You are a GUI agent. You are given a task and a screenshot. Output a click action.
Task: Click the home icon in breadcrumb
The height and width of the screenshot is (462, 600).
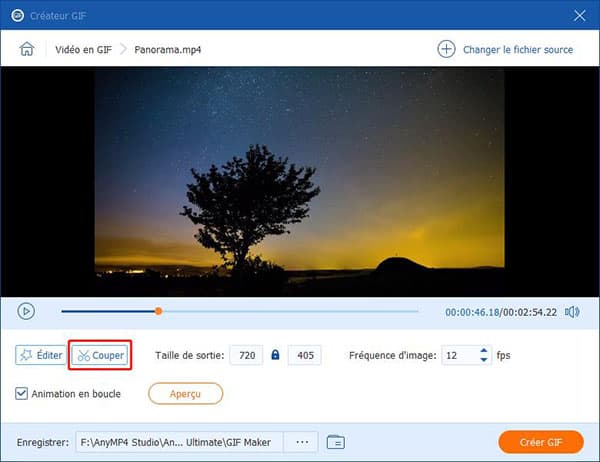click(x=27, y=49)
